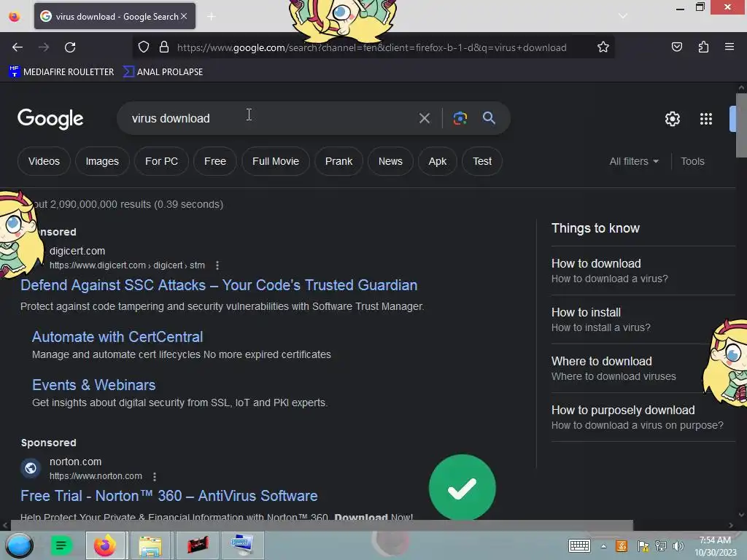The width and height of the screenshot is (747, 560).
Task: Open the Tools button
Action: pyautogui.click(x=692, y=161)
